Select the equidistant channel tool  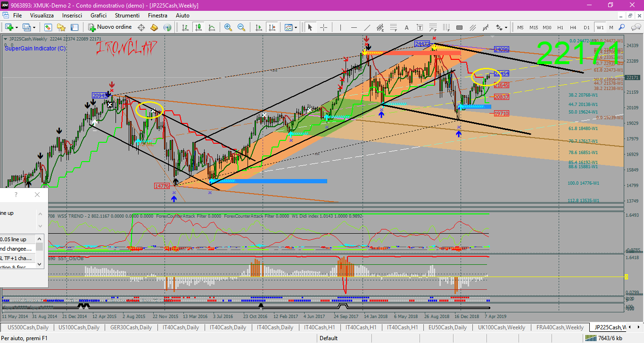[380, 27]
